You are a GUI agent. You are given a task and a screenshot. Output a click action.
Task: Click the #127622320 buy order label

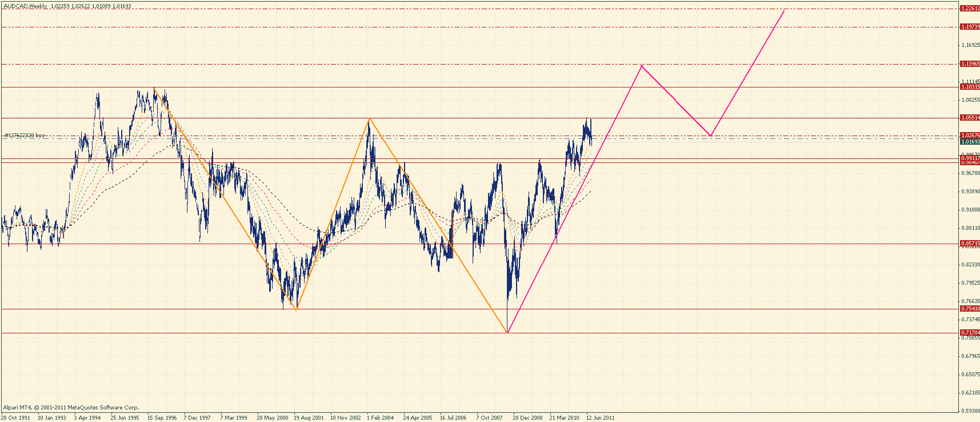pyautogui.click(x=24, y=136)
